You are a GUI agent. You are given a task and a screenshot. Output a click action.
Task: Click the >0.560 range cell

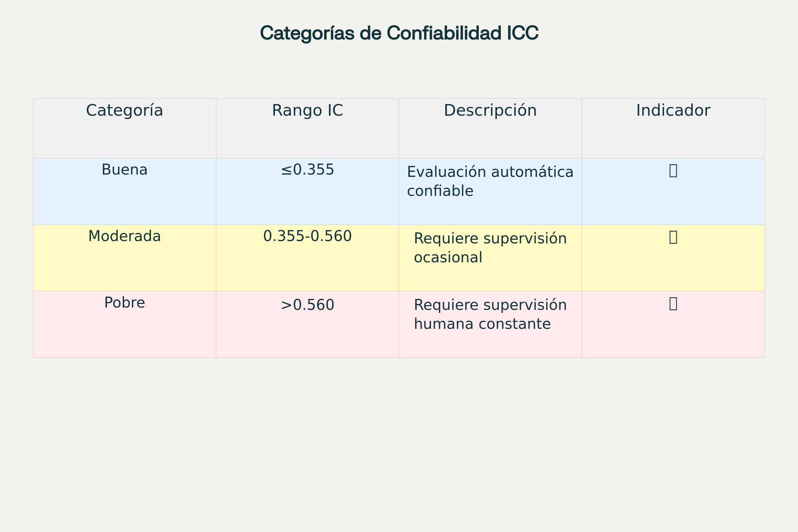point(307,305)
